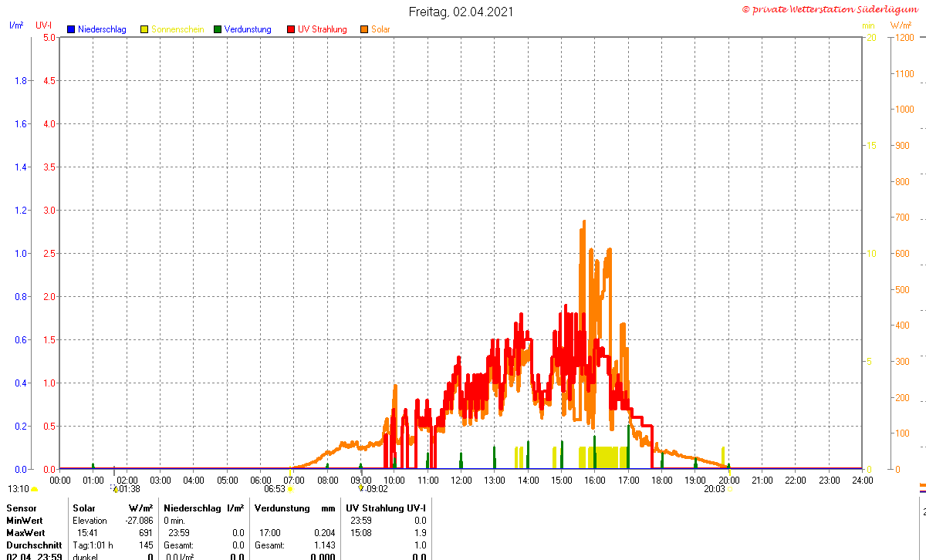Screen dimensions: 926x560
Task: Click the 16:00 time axis marker
Action: (595, 480)
